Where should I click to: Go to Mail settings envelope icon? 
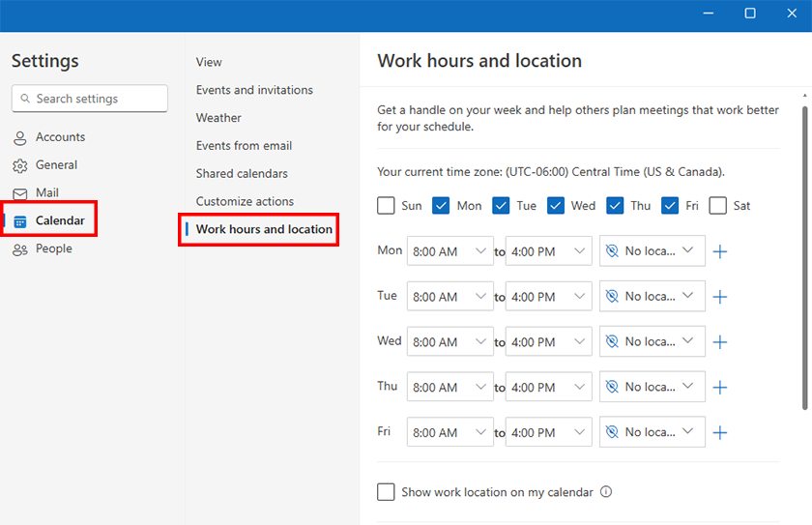[x=20, y=193]
